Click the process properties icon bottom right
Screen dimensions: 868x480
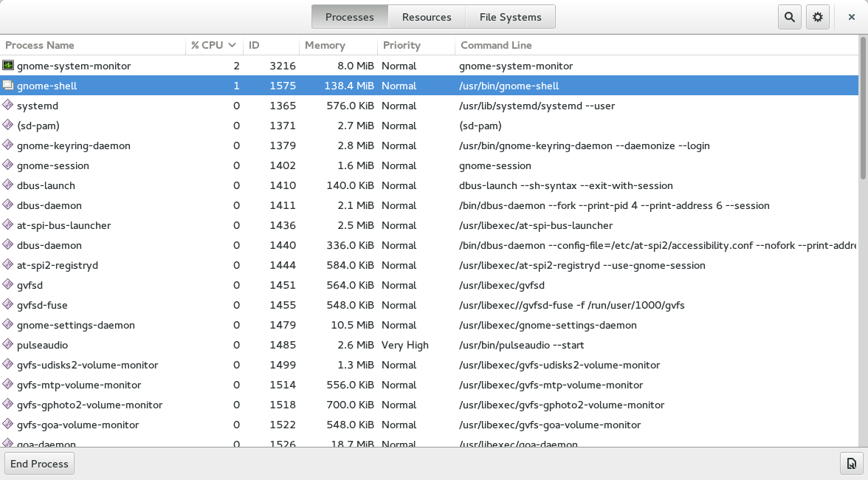850,463
